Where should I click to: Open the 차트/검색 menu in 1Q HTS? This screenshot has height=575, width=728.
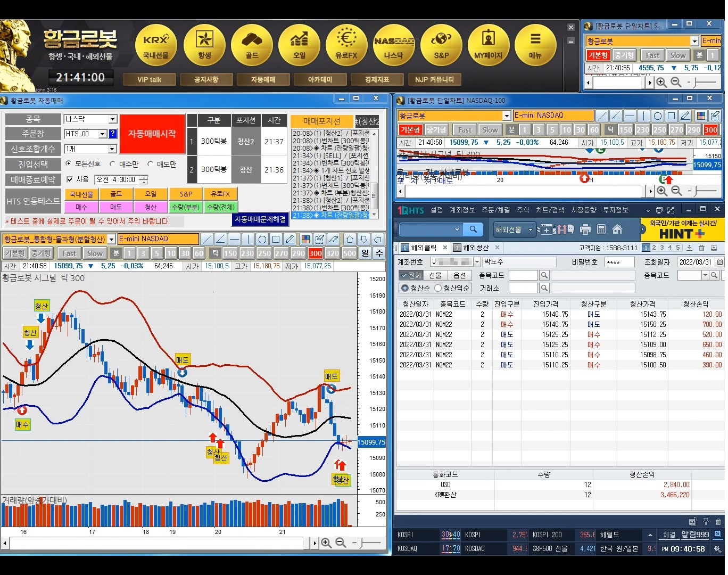coord(550,210)
